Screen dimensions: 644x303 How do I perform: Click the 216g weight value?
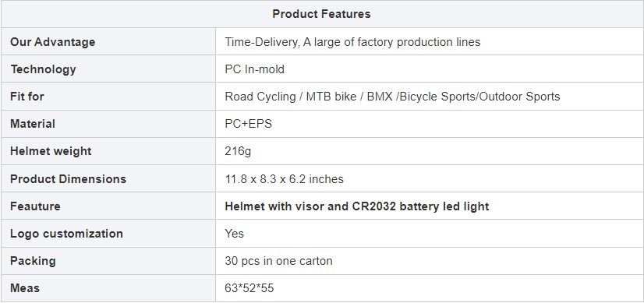coord(238,151)
